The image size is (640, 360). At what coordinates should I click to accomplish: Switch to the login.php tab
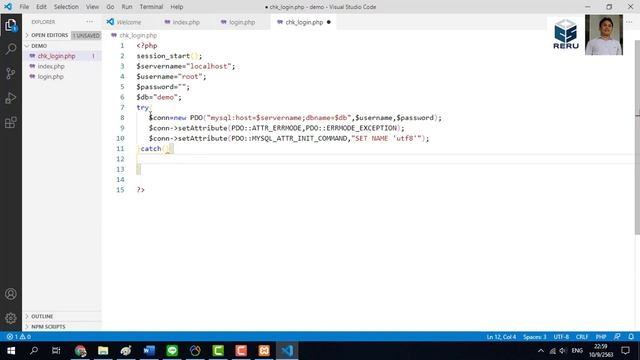pos(242,22)
